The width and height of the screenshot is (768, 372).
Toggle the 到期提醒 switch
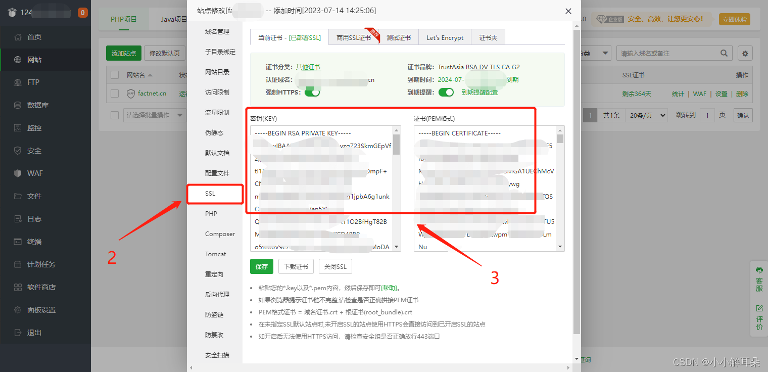point(446,92)
